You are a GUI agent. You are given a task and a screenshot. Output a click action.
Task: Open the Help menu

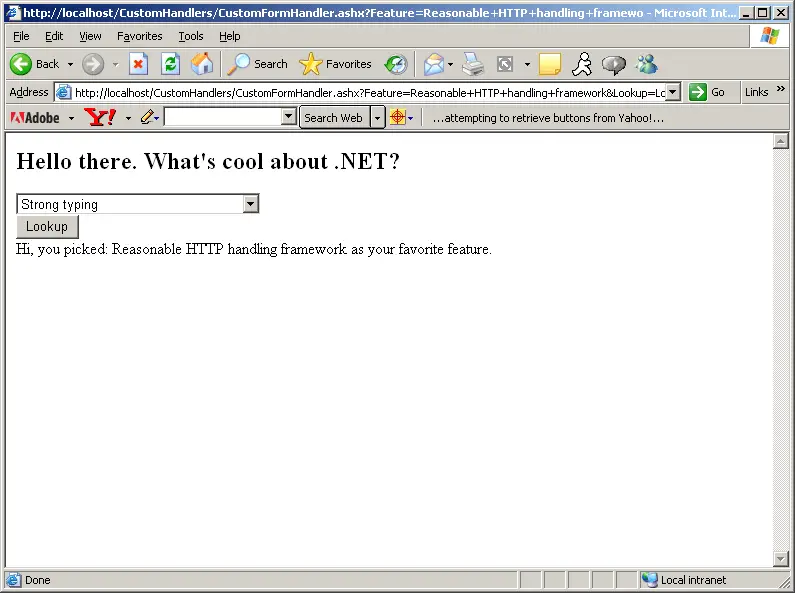coord(230,36)
